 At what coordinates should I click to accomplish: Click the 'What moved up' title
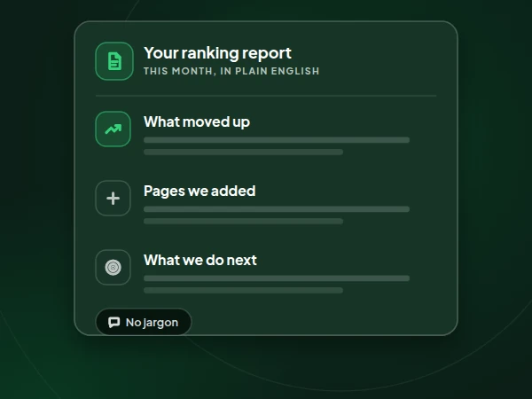(197, 121)
